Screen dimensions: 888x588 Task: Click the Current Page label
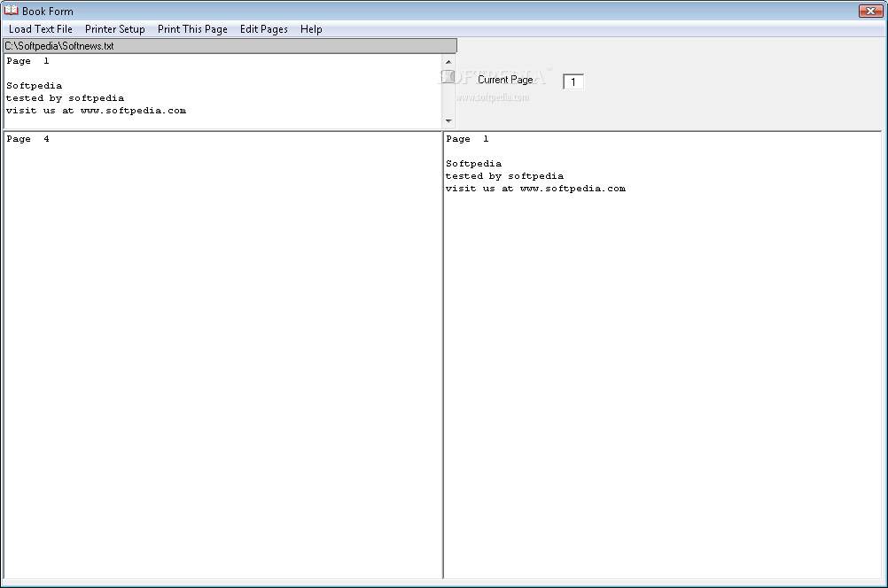(x=505, y=80)
